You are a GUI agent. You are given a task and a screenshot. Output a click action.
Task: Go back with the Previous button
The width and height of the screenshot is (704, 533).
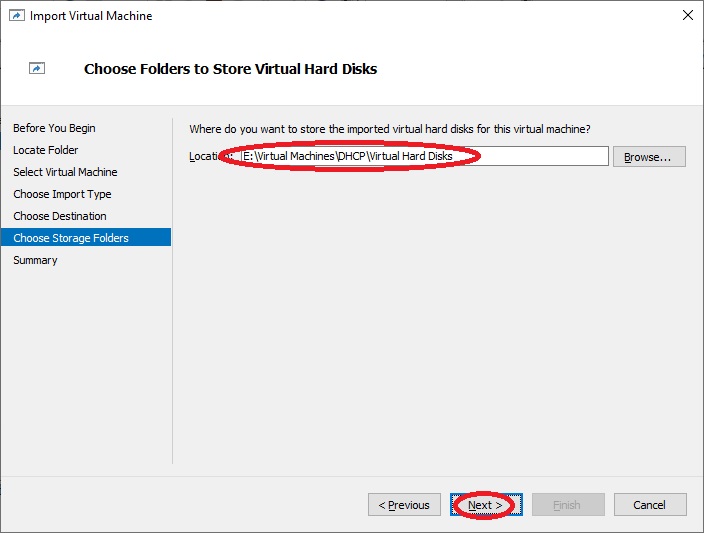pos(404,505)
